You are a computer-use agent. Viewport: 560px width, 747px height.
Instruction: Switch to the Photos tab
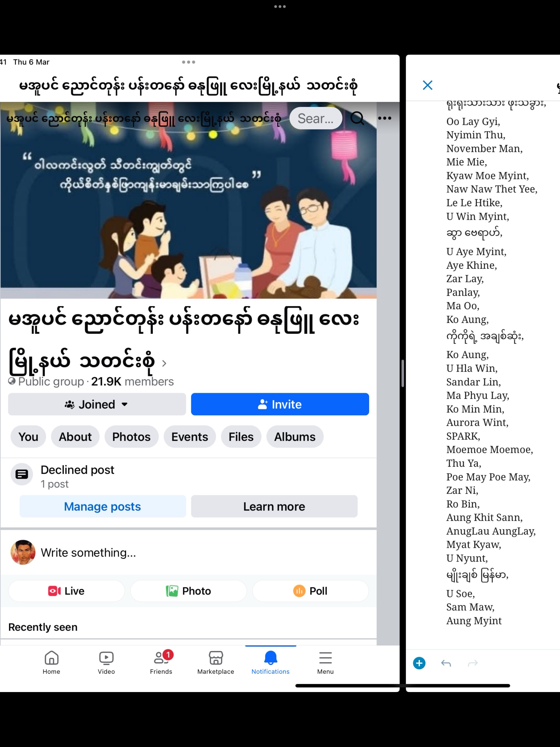pyautogui.click(x=132, y=437)
